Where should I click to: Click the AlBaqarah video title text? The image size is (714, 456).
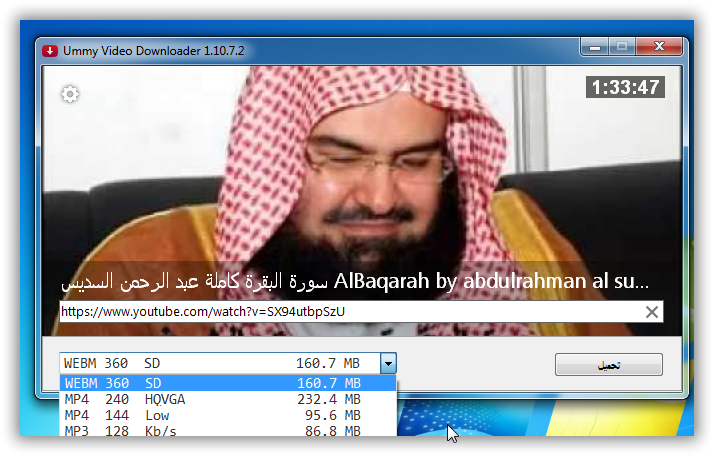(x=355, y=282)
